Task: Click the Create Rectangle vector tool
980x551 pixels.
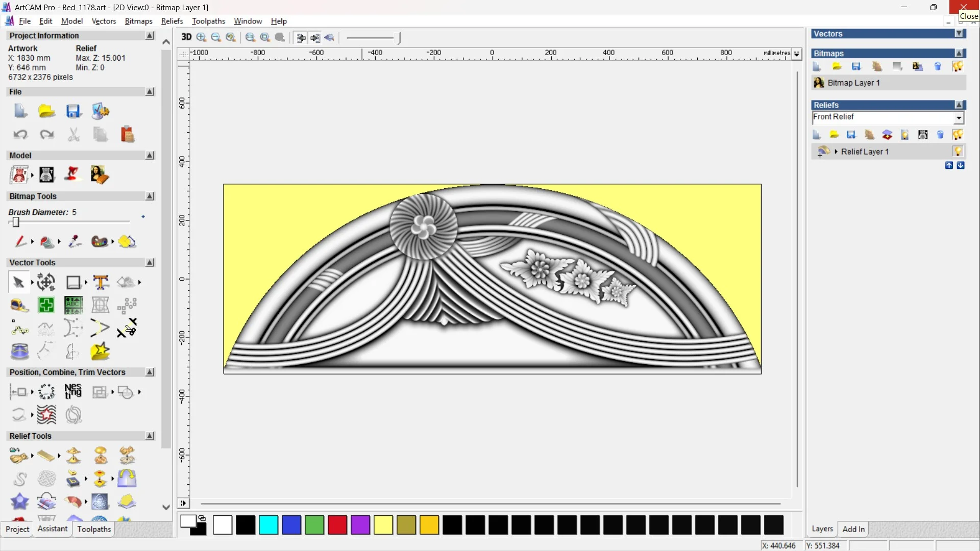Action: point(73,282)
